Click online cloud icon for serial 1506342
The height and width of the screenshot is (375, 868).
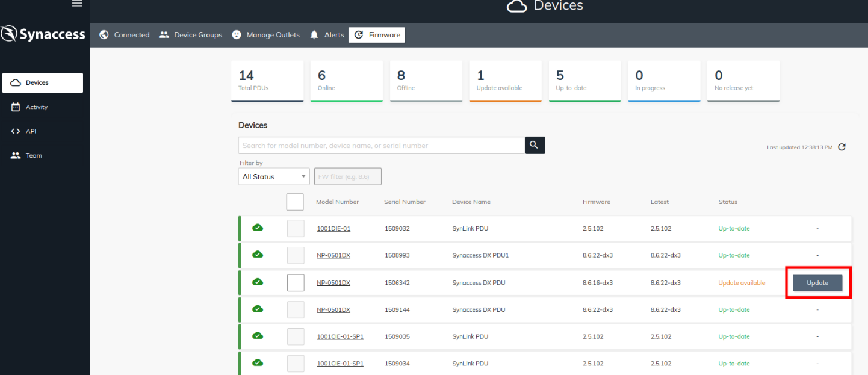coord(258,282)
